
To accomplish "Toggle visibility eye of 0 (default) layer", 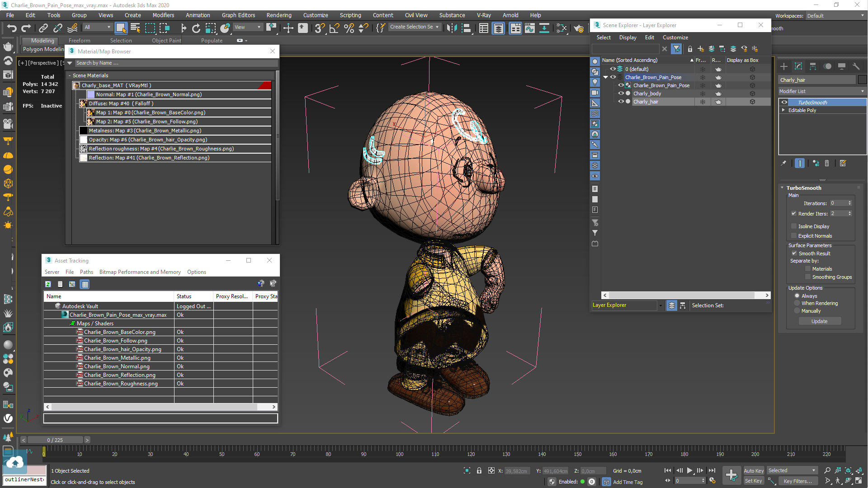I will (x=613, y=69).
